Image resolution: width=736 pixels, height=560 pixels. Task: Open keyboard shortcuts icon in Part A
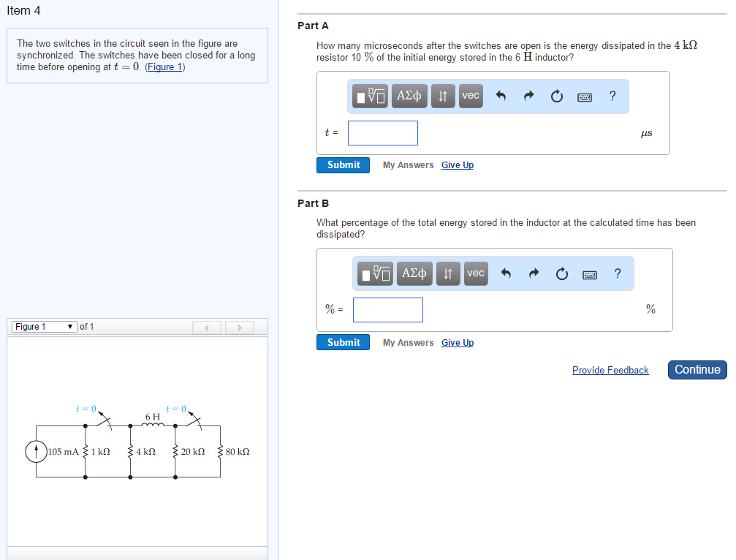point(585,97)
